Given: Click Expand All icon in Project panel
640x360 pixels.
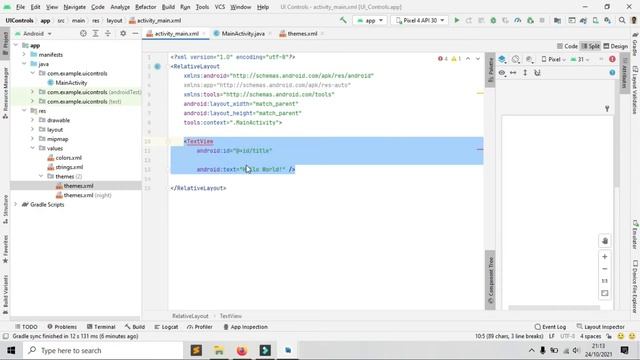Looking at the screenshot, I should [96, 33].
